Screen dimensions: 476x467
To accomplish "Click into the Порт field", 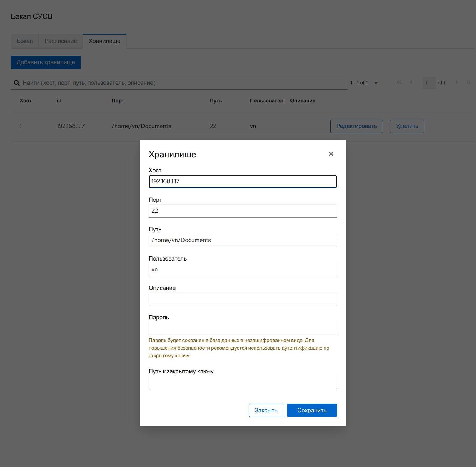I will click(x=243, y=211).
